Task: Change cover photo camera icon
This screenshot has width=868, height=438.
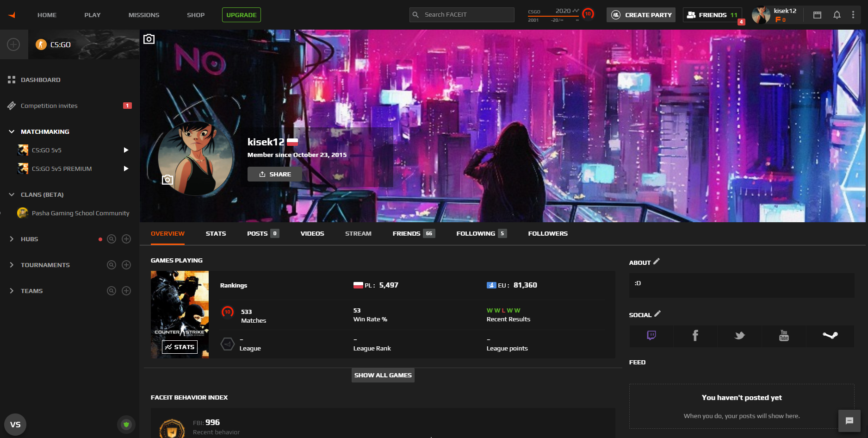Action: (149, 39)
